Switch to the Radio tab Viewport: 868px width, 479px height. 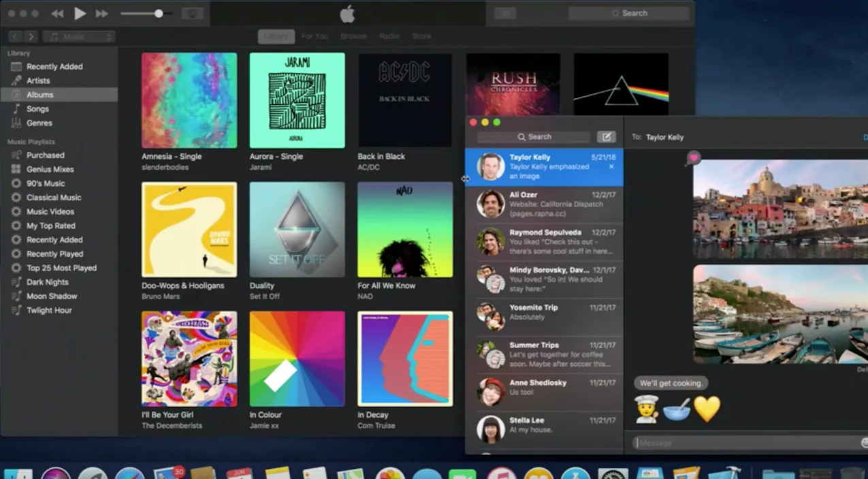tap(389, 36)
